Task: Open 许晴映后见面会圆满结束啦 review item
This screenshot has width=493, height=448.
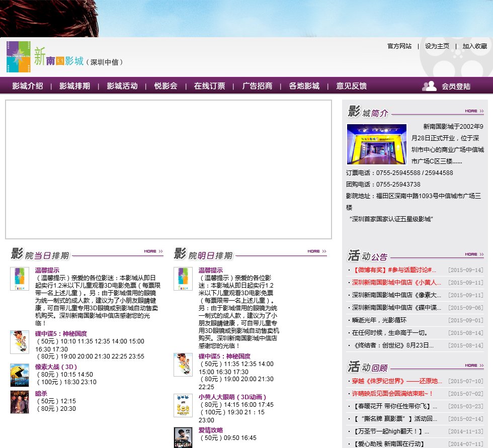Action: click(x=392, y=394)
